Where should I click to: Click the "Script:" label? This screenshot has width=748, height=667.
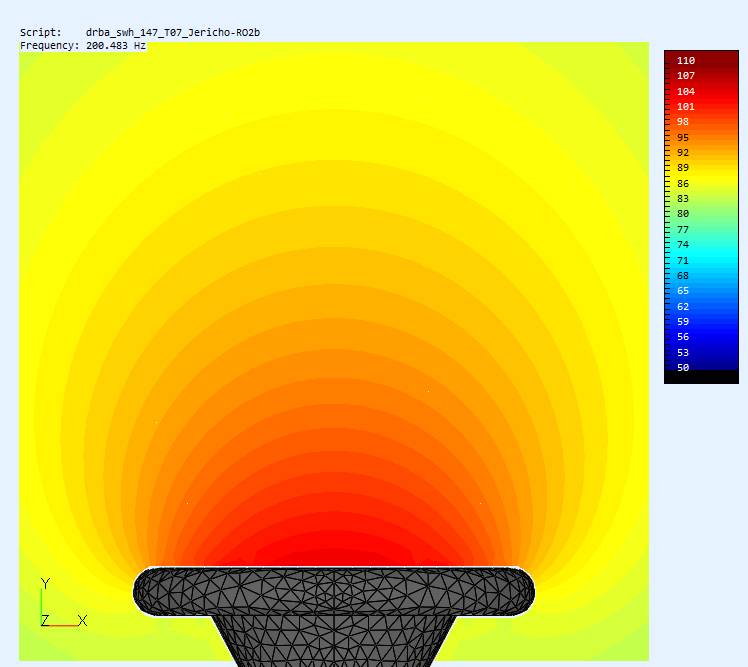coord(41,32)
